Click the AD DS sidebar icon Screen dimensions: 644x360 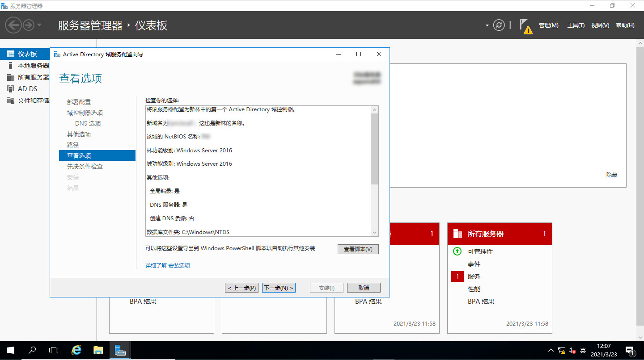coord(11,89)
